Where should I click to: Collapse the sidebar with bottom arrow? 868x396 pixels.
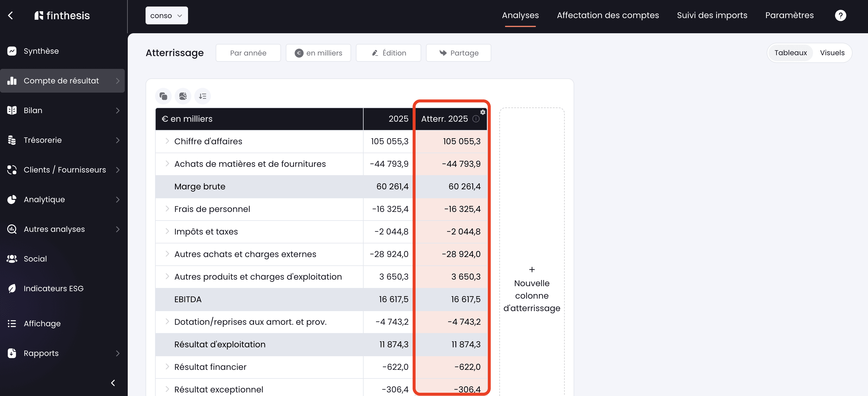[x=113, y=383]
